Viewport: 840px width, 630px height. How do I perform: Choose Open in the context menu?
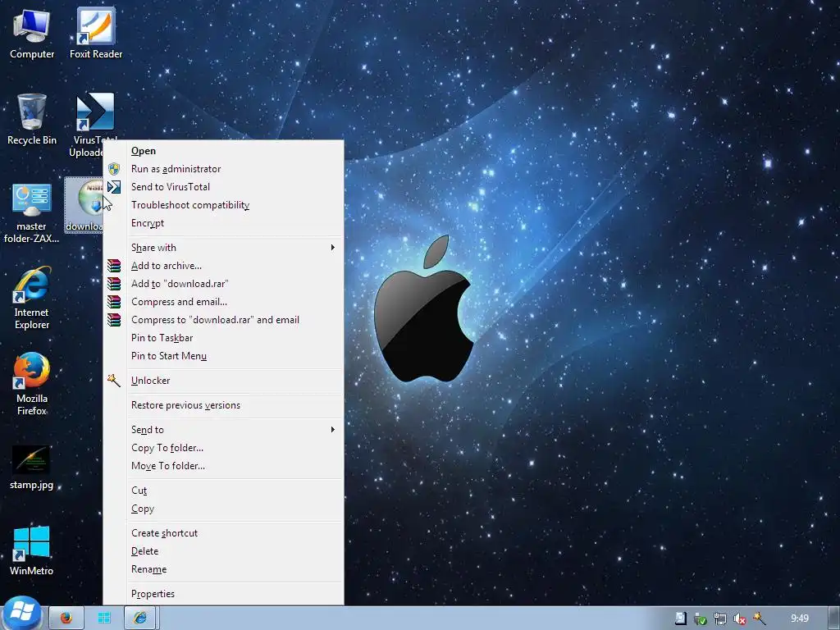[x=223, y=151]
